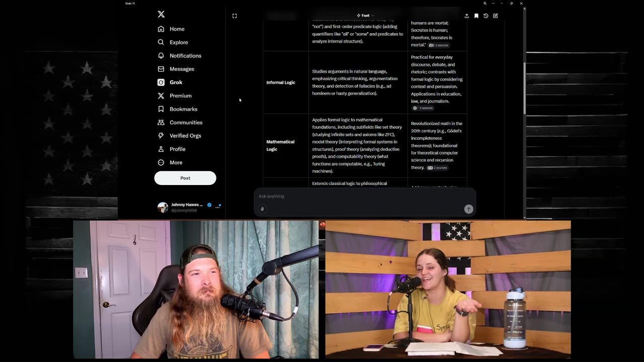Click the Explore magnifier icon
Viewport: 644px width, 362px height.
pos(161,42)
